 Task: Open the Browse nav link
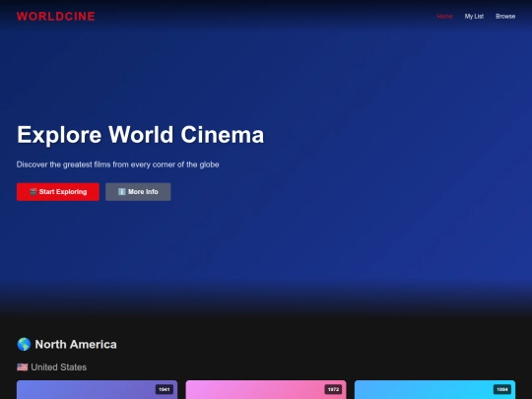(505, 17)
